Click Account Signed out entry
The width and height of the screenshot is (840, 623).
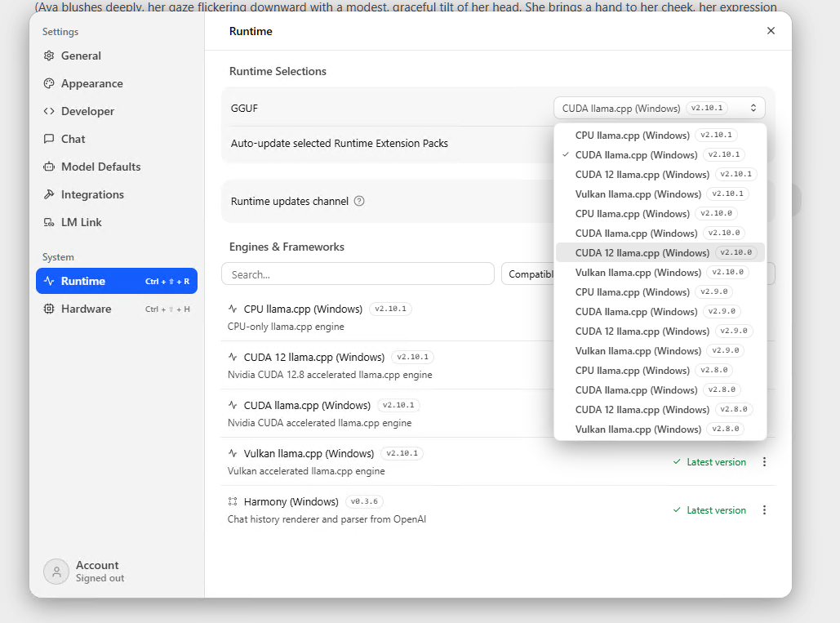86,572
